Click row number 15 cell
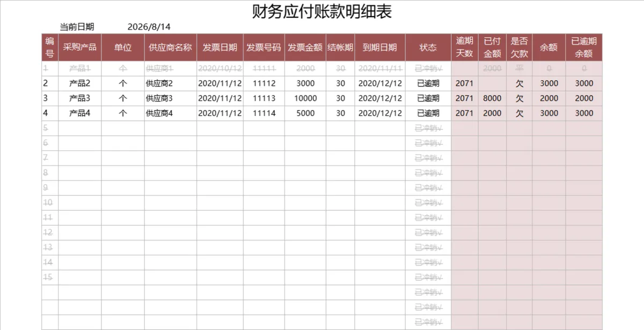644x330 pixels. [49, 277]
